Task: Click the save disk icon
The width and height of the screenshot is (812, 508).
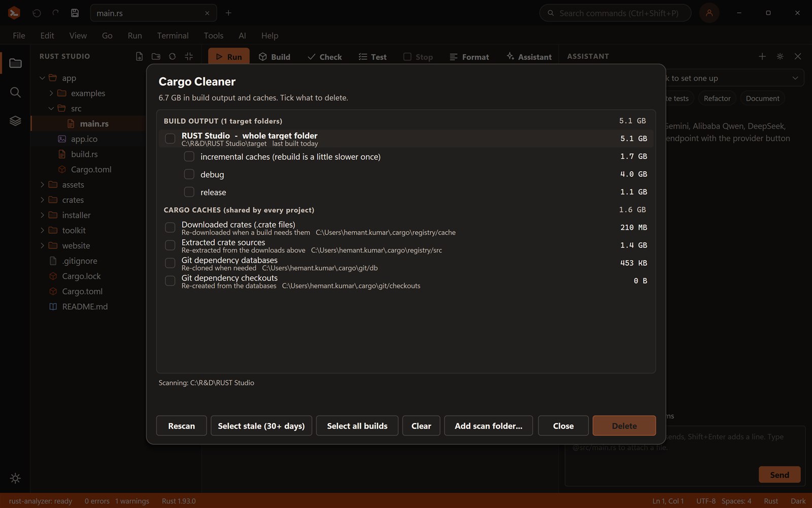Action: [75, 13]
